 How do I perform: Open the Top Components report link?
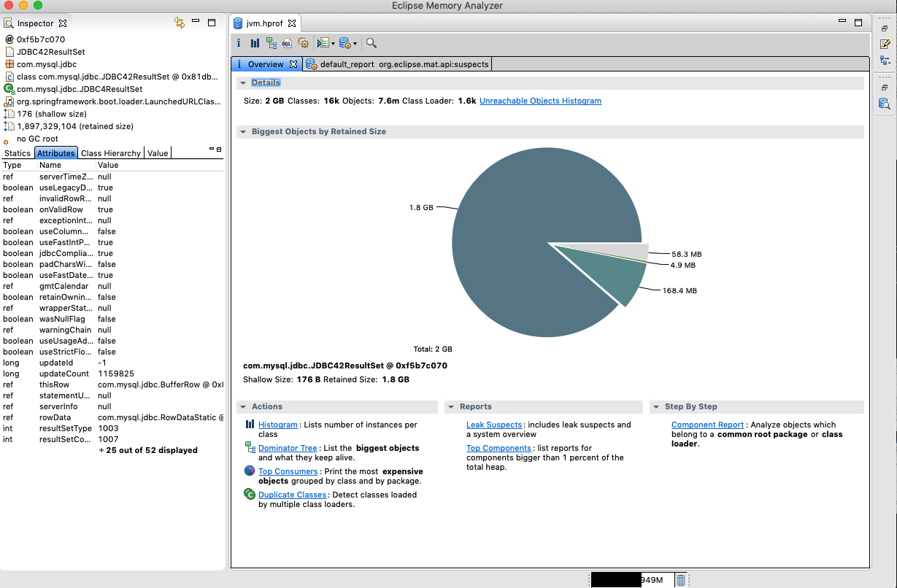[498, 448]
